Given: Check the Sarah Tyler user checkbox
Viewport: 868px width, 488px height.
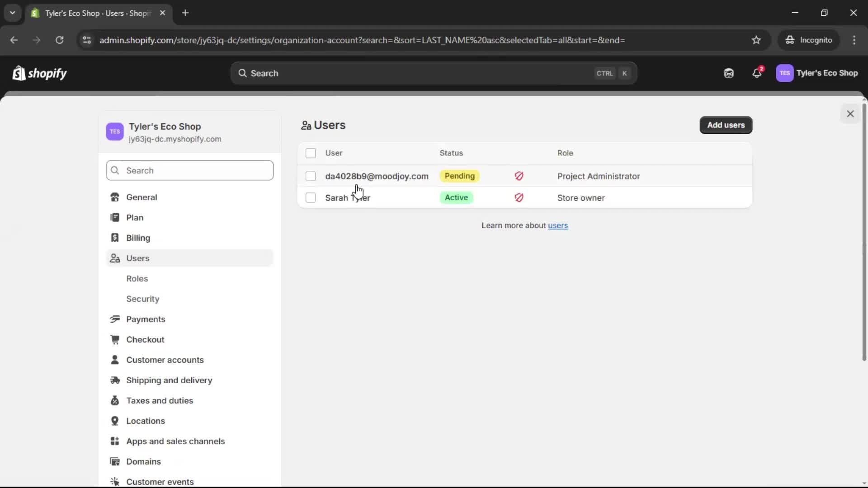Looking at the screenshot, I should pos(311,198).
